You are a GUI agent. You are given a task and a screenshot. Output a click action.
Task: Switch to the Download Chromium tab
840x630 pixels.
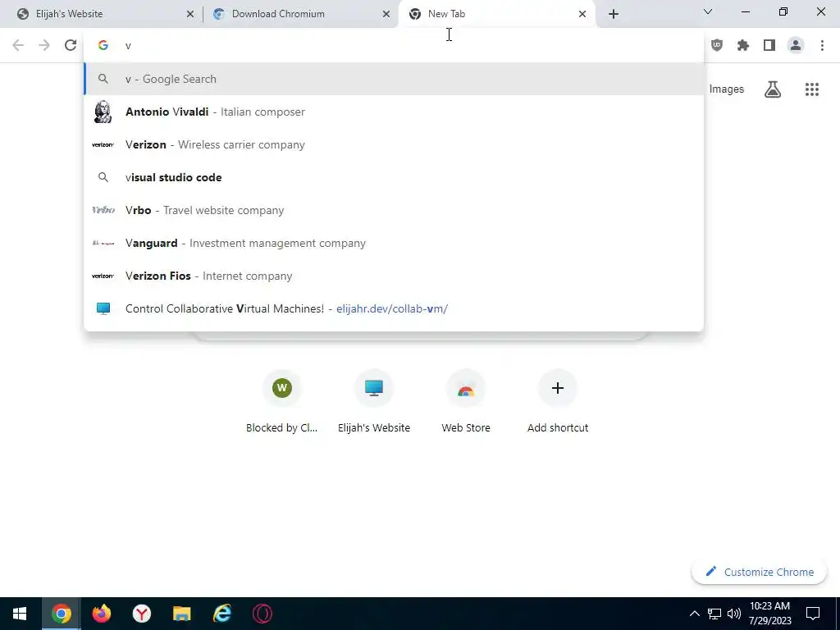tap(301, 14)
